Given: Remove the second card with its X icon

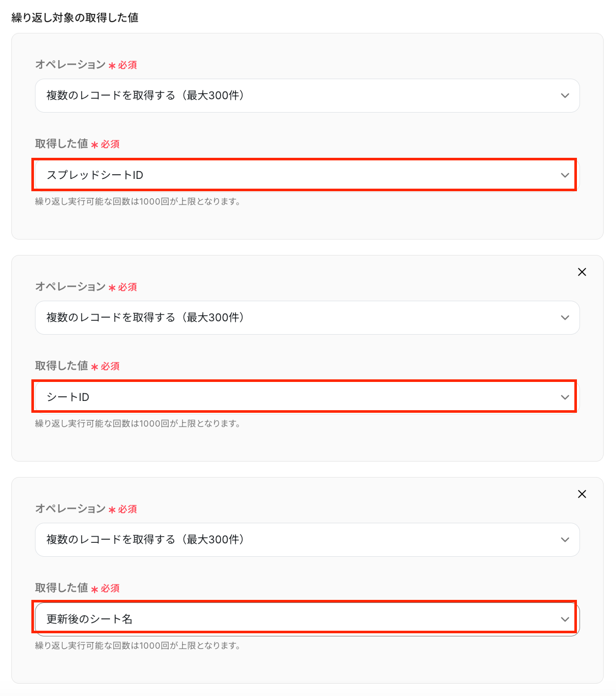Looking at the screenshot, I should (582, 272).
